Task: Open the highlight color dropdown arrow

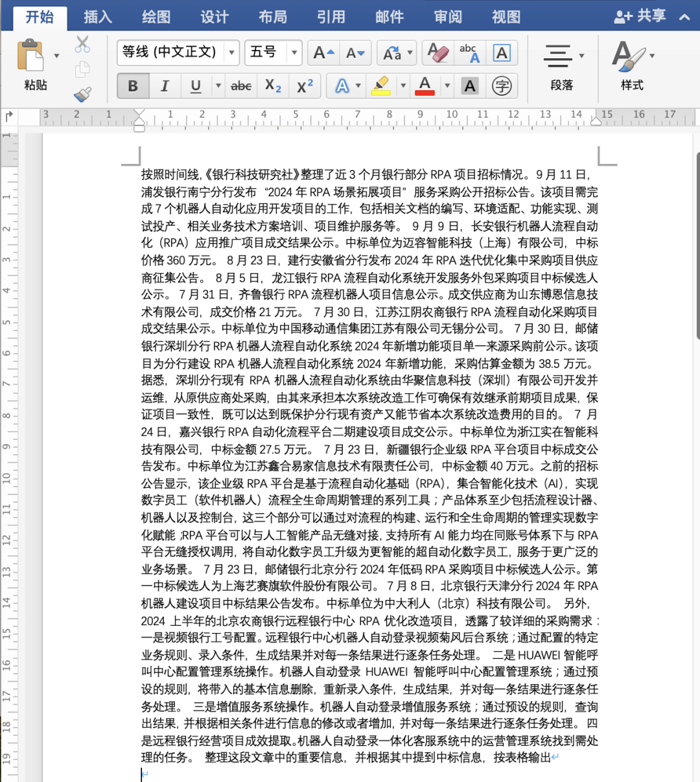Action: tap(403, 86)
